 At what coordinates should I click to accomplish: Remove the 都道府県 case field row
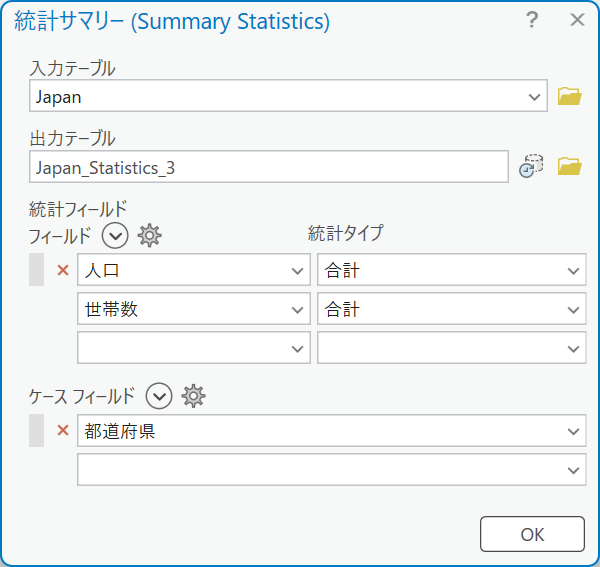(x=63, y=430)
